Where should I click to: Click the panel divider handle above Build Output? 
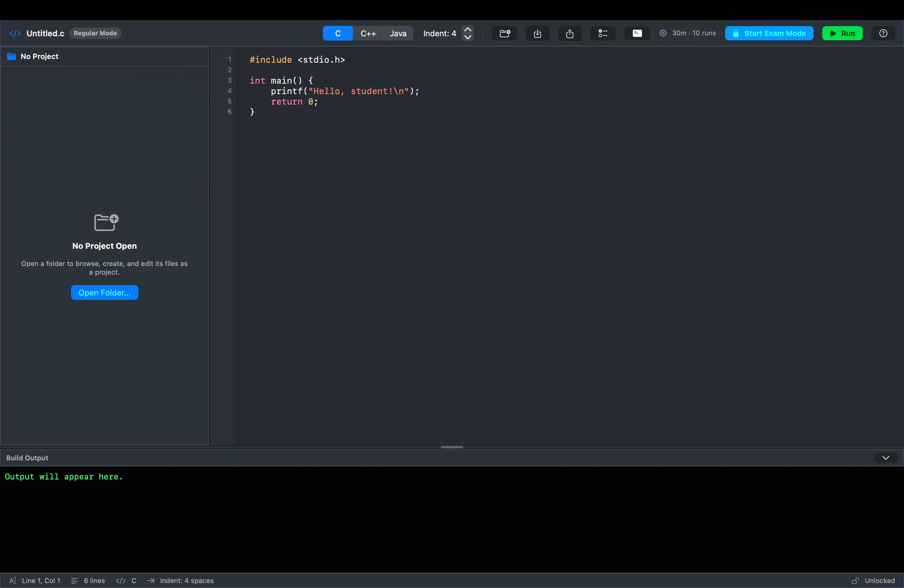tap(452, 447)
